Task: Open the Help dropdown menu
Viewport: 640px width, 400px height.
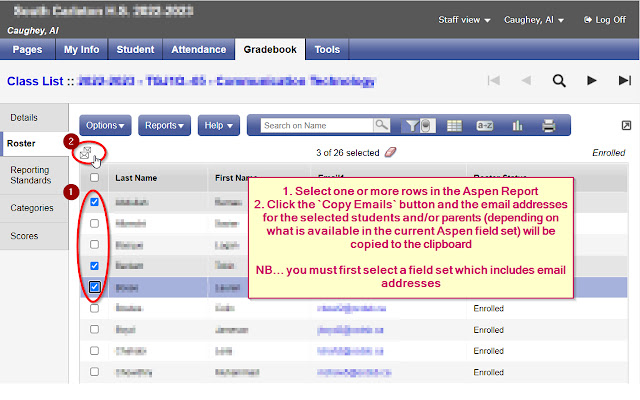Action: click(x=219, y=125)
